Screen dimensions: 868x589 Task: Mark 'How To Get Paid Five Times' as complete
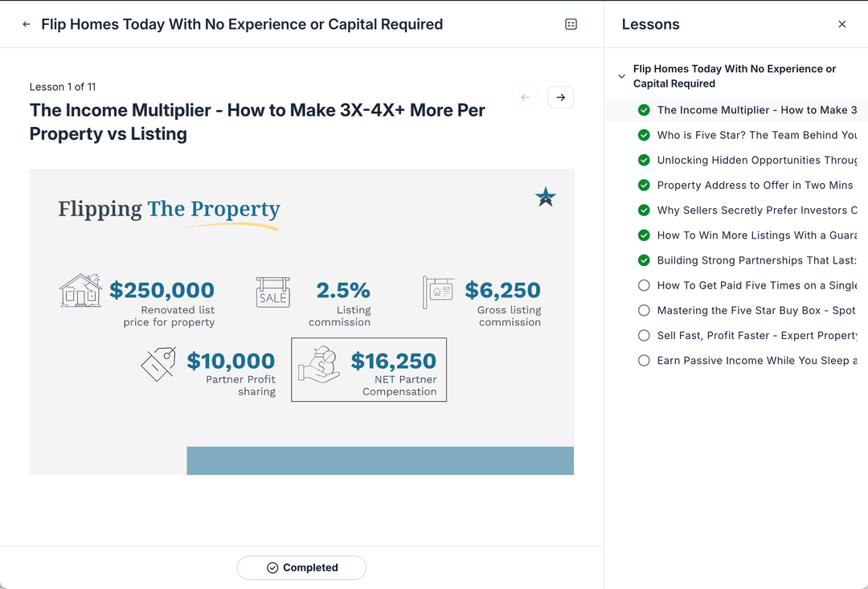tap(644, 285)
